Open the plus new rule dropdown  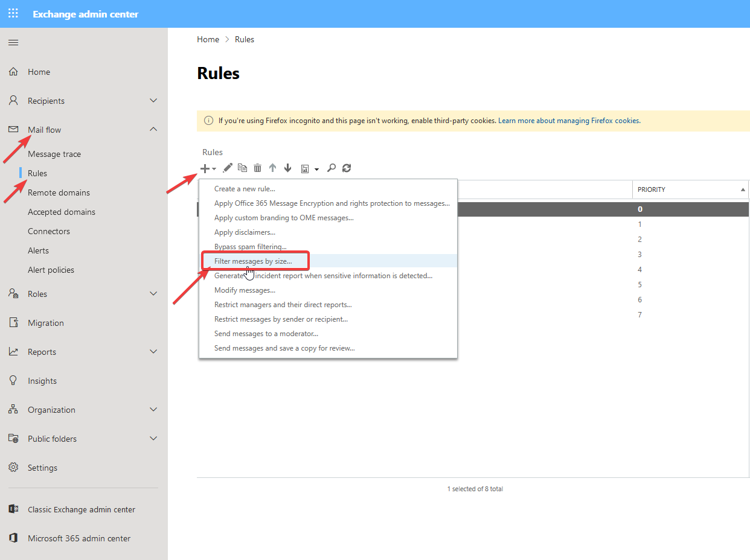coord(208,168)
